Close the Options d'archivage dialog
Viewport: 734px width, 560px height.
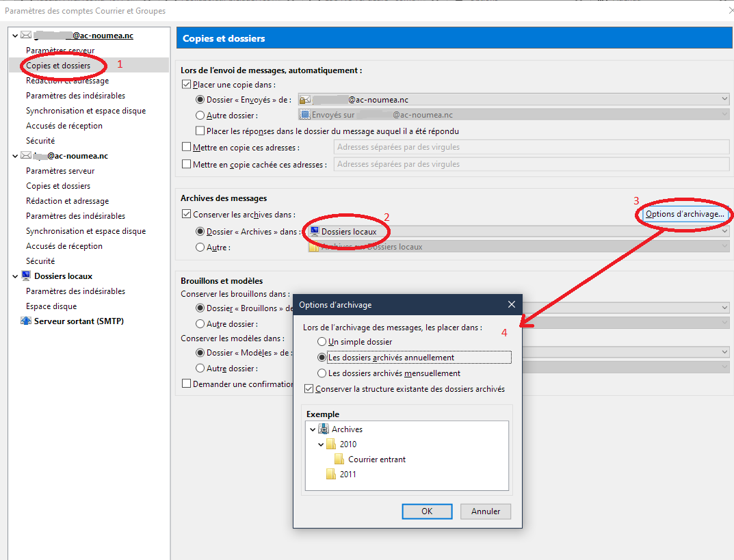pos(511,304)
